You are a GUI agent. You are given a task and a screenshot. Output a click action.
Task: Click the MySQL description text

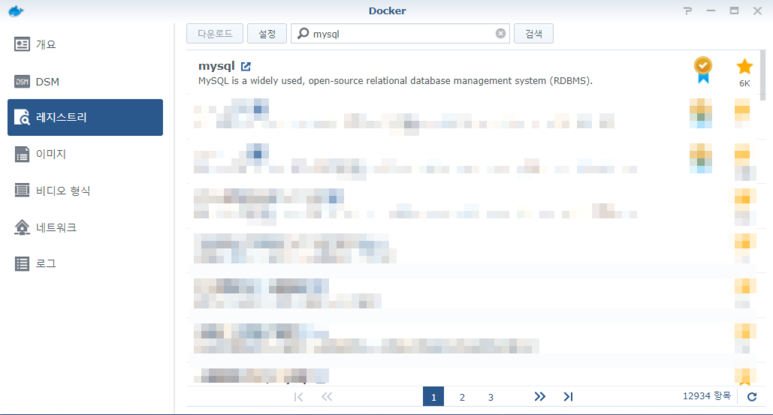click(395, 81)
